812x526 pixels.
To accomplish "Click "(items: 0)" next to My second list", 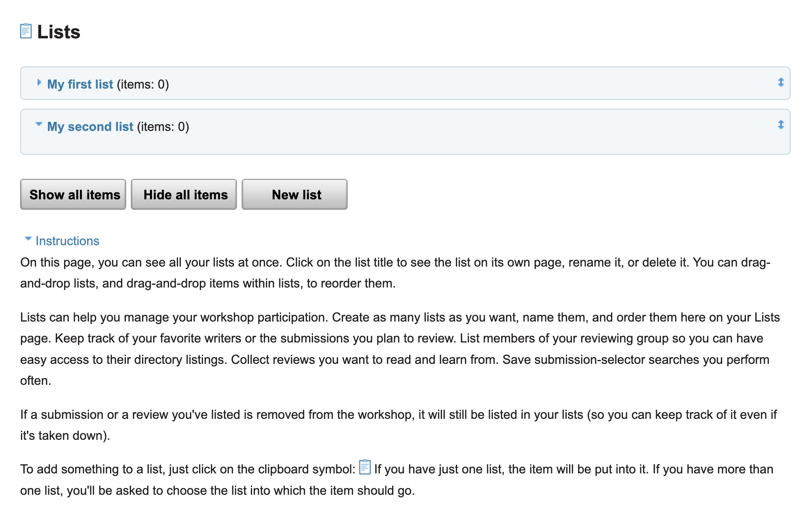I will click(163, 127).
